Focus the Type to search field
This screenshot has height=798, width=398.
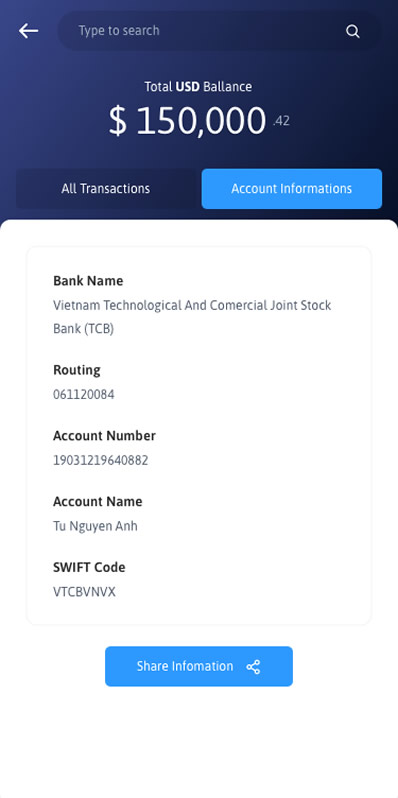point(219,31)
